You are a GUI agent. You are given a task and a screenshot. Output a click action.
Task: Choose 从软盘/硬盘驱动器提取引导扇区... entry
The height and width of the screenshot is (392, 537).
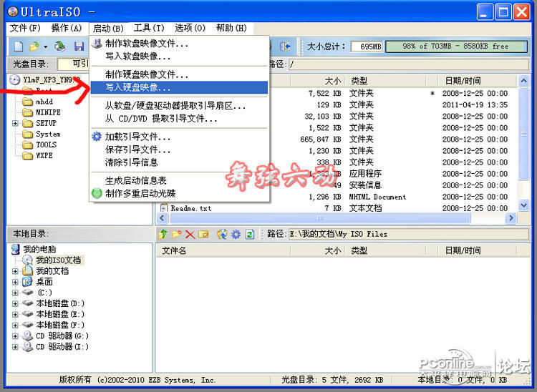179,106
